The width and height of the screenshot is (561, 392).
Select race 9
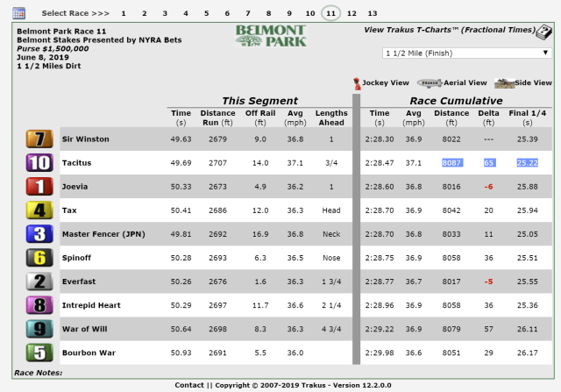289,13
